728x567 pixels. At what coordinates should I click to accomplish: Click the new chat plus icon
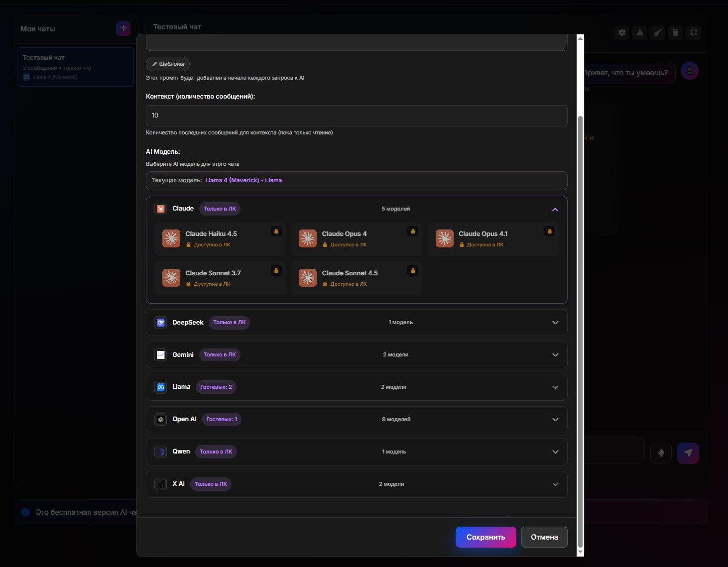pyautogui.click(x=123, y=28)
